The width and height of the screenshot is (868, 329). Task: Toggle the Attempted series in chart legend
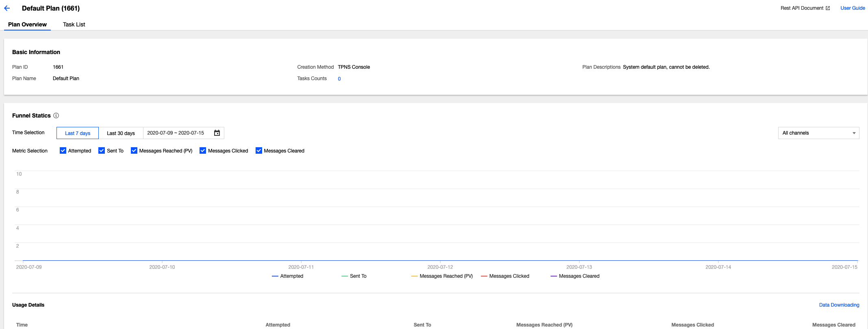(x=288, y=276)
